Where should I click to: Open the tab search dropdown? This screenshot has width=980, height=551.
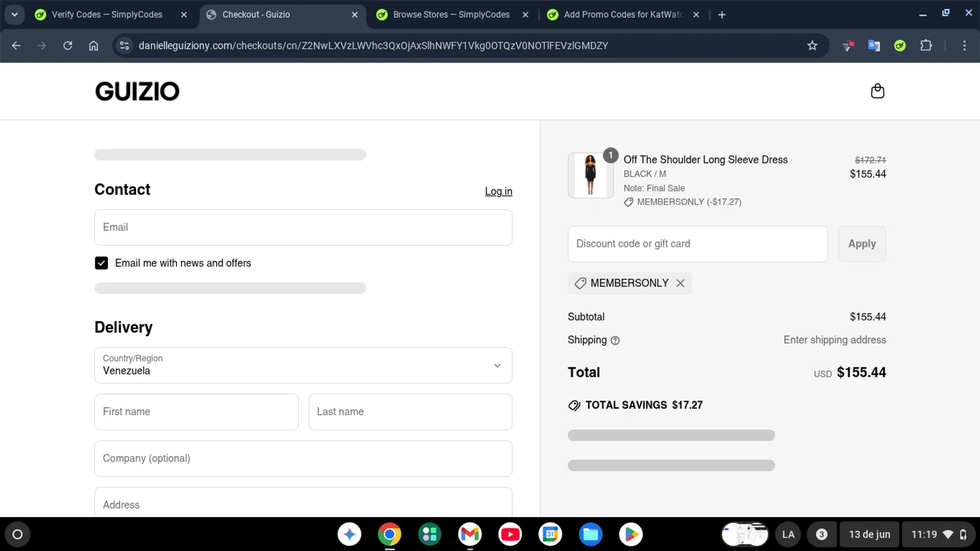[x=14, y=14]
